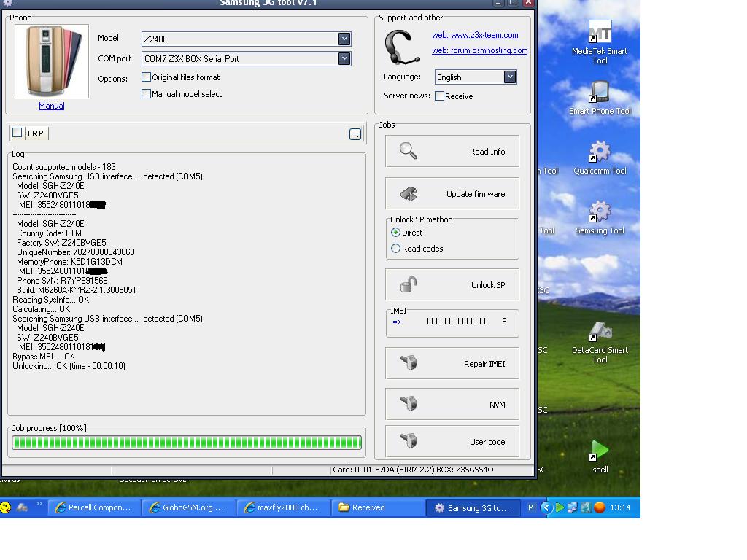Click the IMEI input field value
The image size is (747, 560).
pyautogui.click(x=455, y=322)
